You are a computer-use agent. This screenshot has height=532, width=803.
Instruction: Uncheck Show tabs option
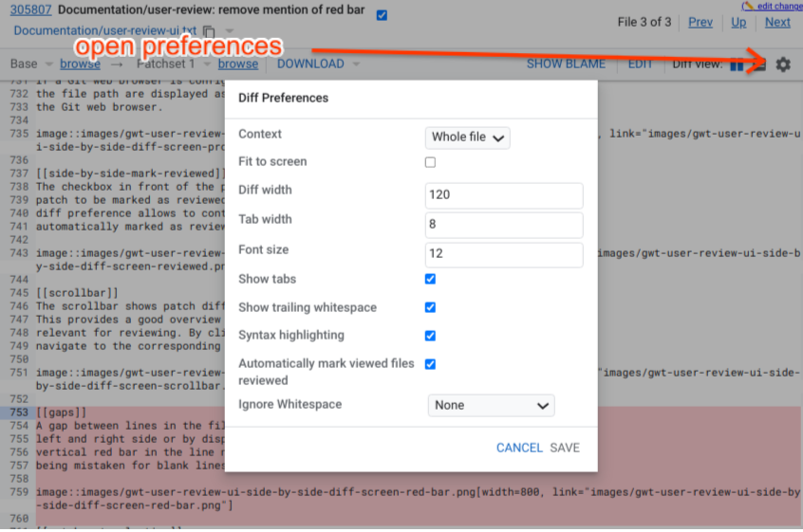tap(430, 279)
